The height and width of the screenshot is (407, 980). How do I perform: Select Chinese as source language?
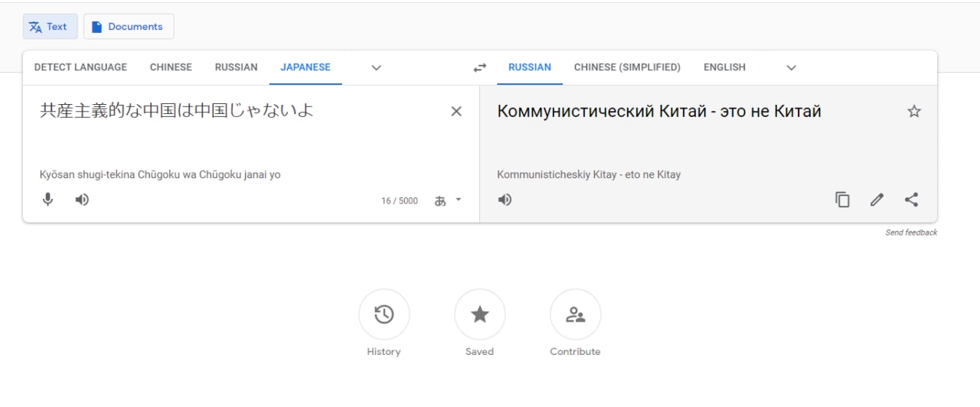(171, 67)
